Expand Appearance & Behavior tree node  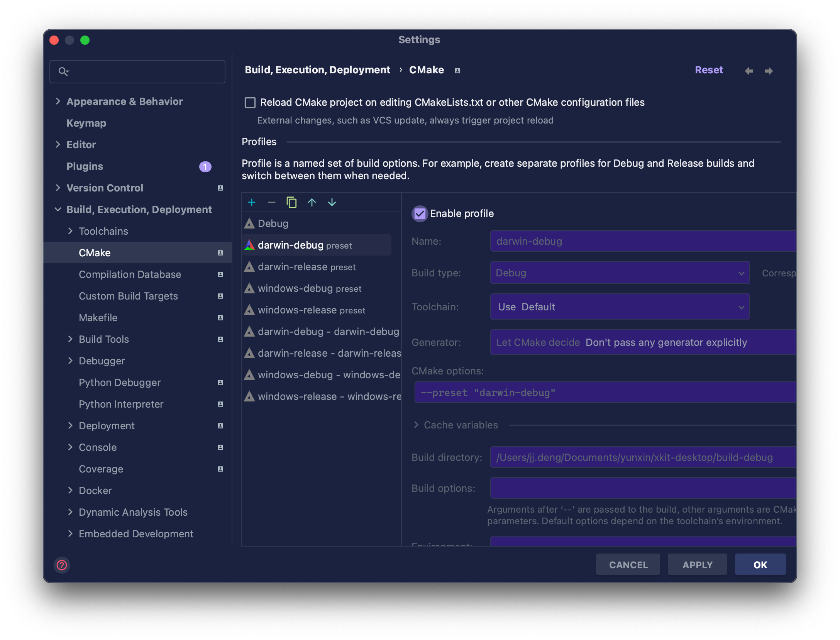[x=58, y=102]
